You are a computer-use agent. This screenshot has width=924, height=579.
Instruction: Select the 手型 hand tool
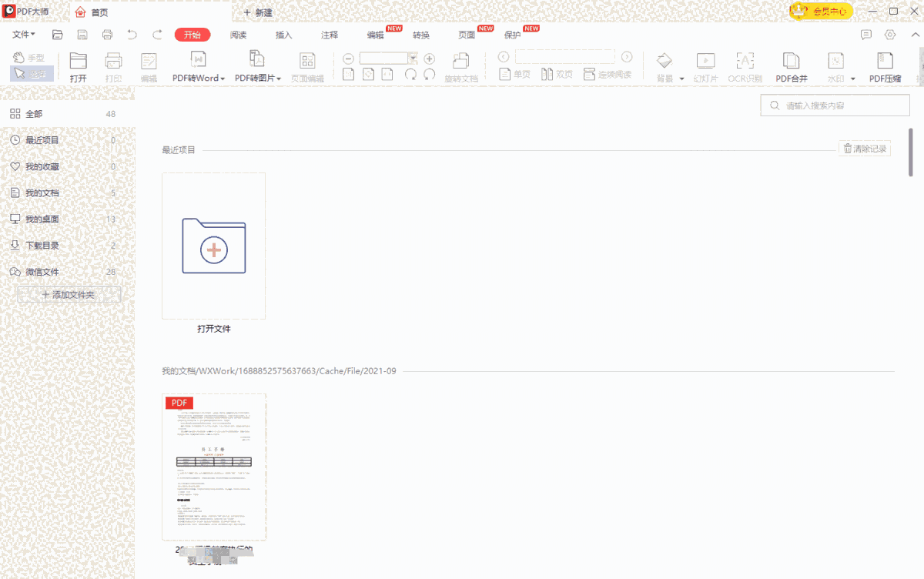tap(28, 58)
